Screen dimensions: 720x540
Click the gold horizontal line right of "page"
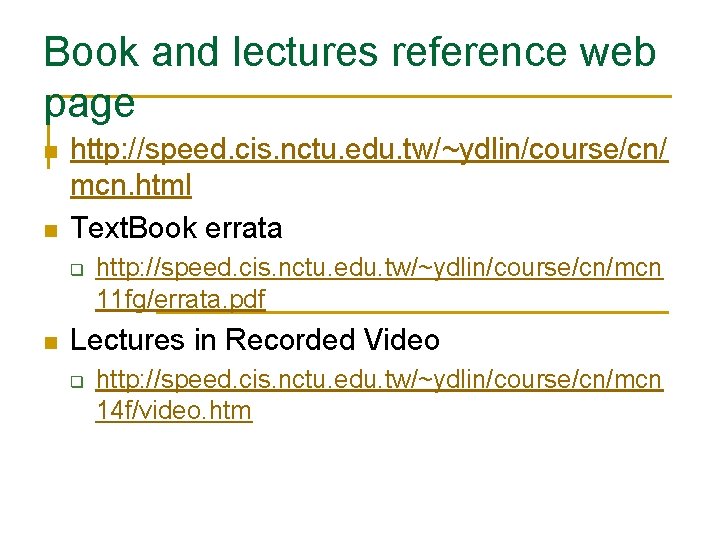tap(400, 98)
